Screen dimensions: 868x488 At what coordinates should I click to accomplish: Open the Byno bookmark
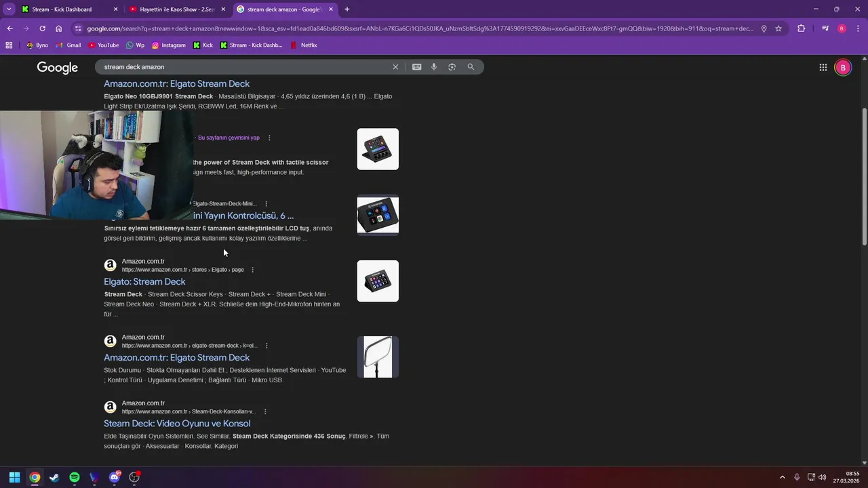pyautogui.click(x=37, y=45)
